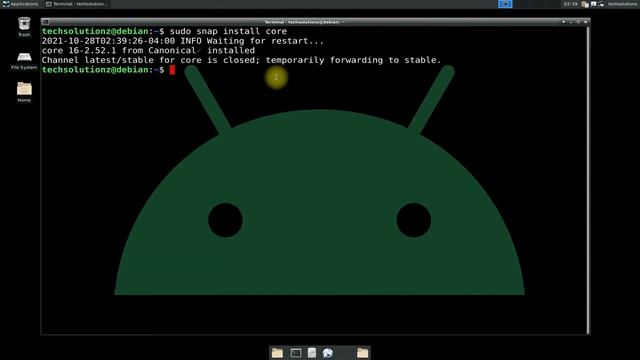The width and height of the screenshot is (640, 360).
Task: Open the Applications menu in the top panel
Action: point(20,4)
